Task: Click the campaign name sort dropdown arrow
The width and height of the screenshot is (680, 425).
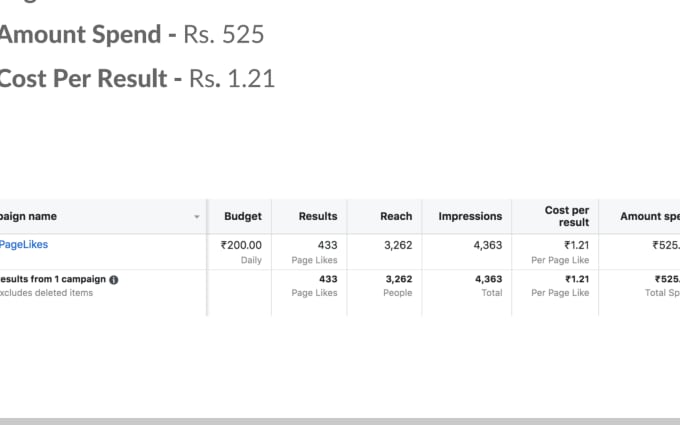Action: 196,217
